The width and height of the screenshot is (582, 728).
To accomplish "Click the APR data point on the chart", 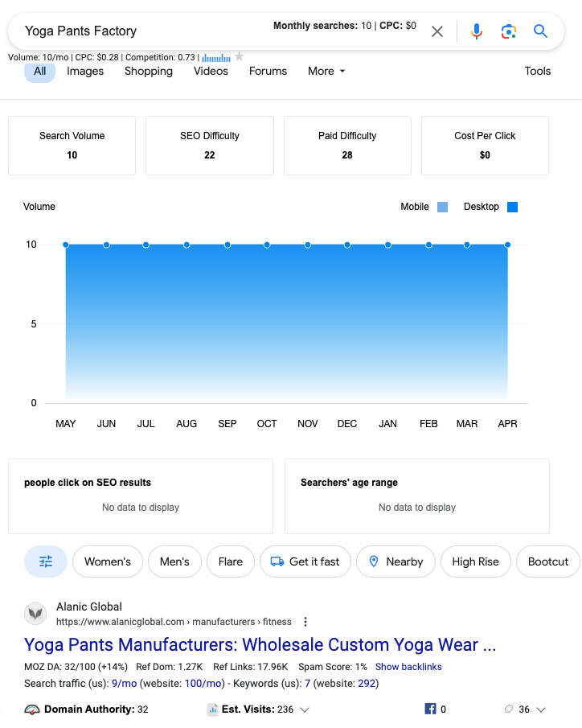I will (507, 245).
